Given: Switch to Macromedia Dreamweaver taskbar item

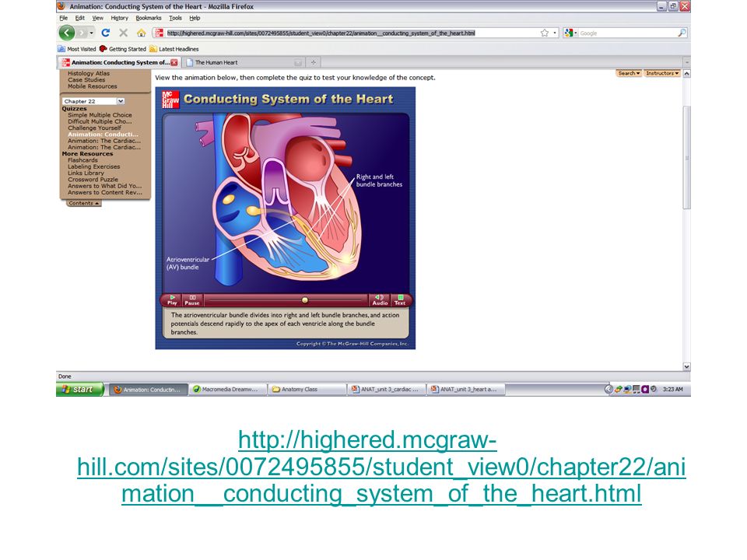Looking at the screenshot, I should pos(226,389).
